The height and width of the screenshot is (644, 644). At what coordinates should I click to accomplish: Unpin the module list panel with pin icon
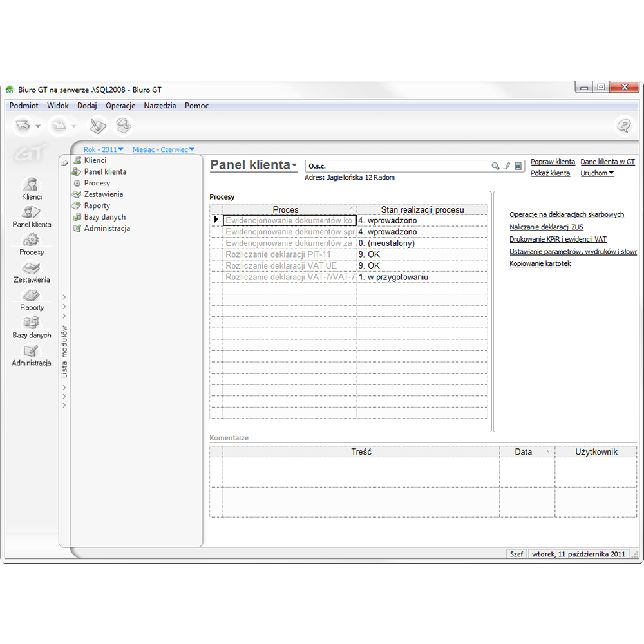pyautogui.click(x=64, y=164)
